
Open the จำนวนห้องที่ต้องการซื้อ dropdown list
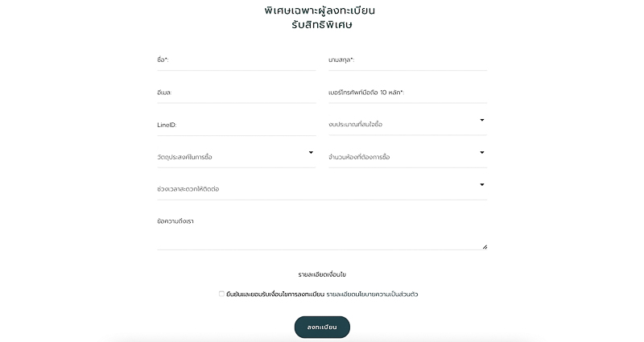point(408,156)
